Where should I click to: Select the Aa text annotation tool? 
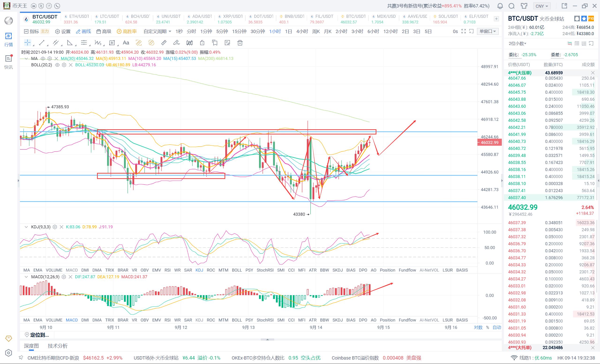tap(126, 43)
